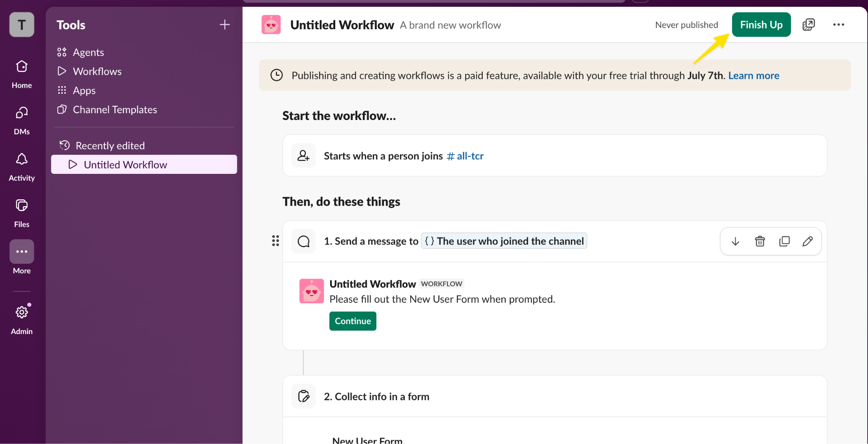Click the message bubble icon of step 1
This screenshot has height=444, width=868.
303,241
